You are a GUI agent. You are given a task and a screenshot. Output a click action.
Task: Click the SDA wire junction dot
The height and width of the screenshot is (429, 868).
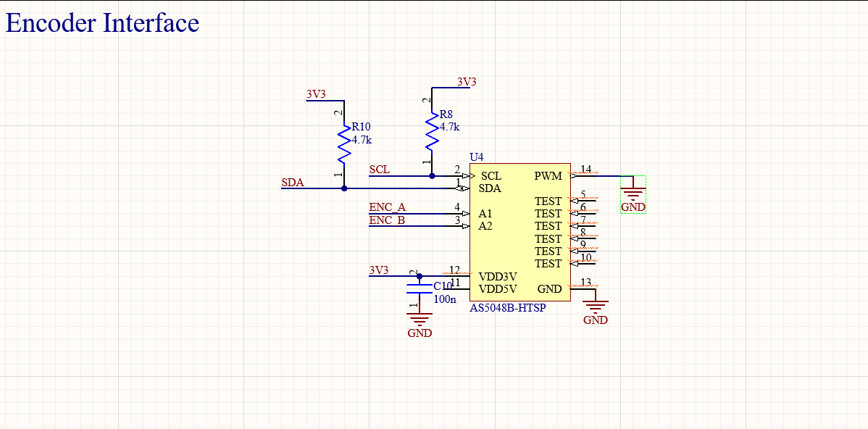344,188
